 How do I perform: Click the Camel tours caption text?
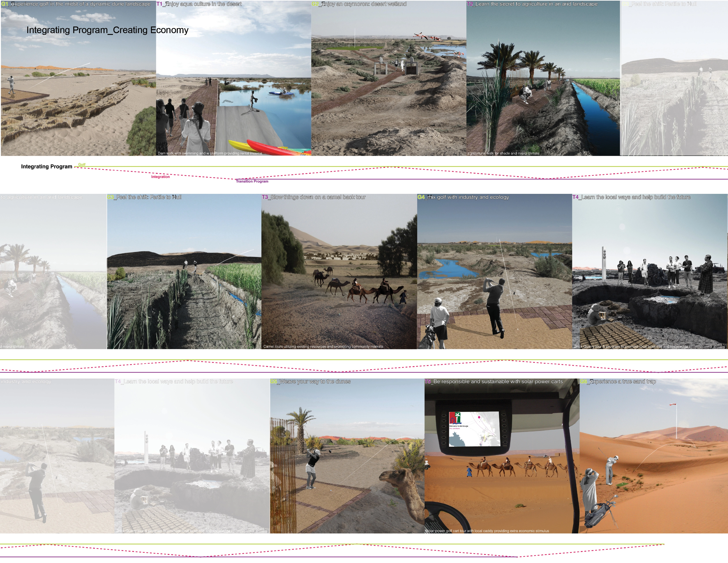click(x=323, y=347)
